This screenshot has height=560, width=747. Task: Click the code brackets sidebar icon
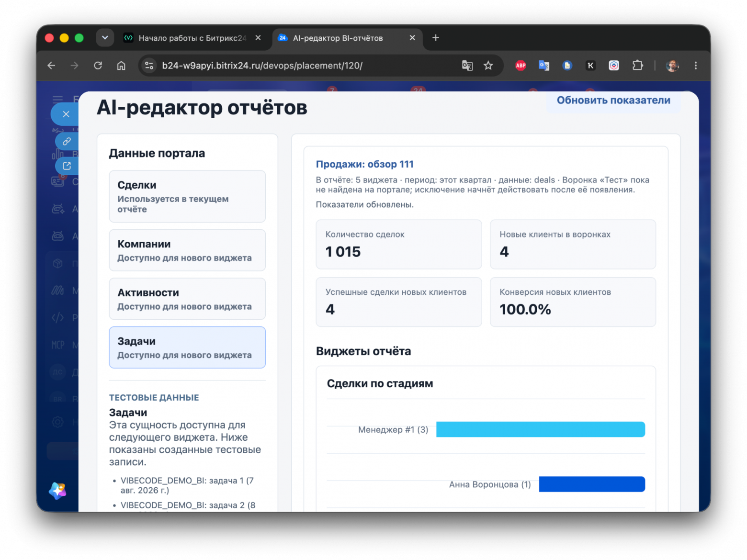coord(57,318)
